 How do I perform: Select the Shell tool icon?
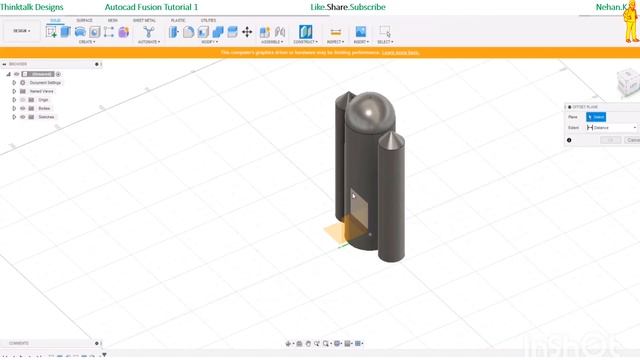[x=203, y=32]
